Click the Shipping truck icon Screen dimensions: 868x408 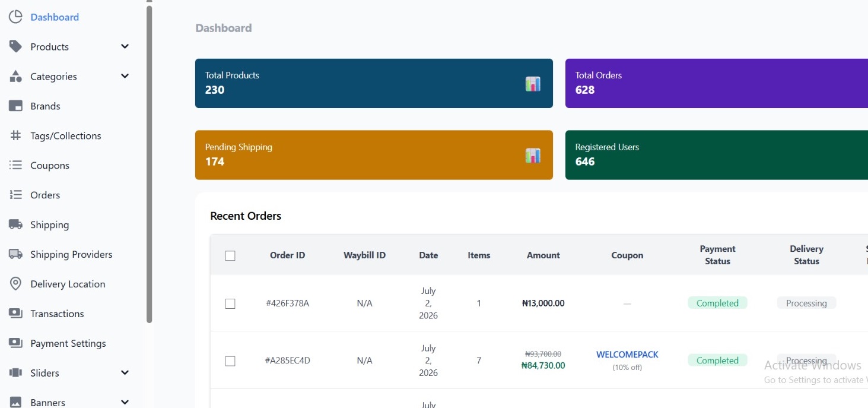(x=15, y=224)
